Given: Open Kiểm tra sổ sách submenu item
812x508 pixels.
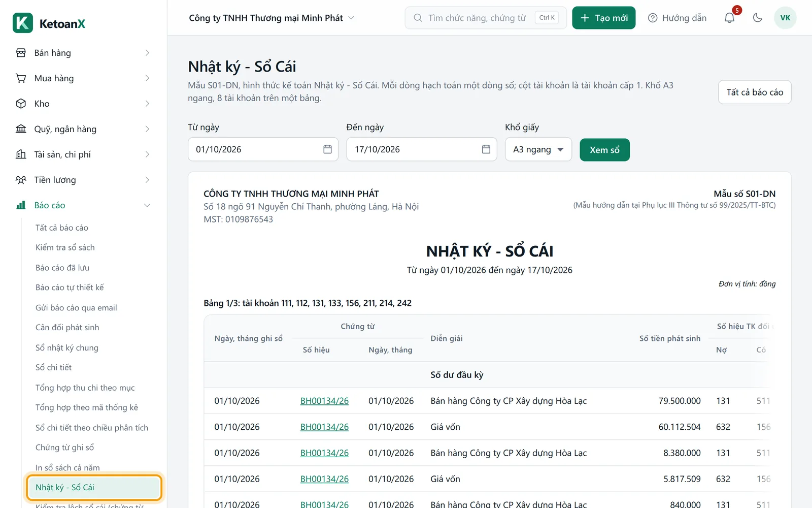Looking at the screenshot, I should tap(65, 247).
